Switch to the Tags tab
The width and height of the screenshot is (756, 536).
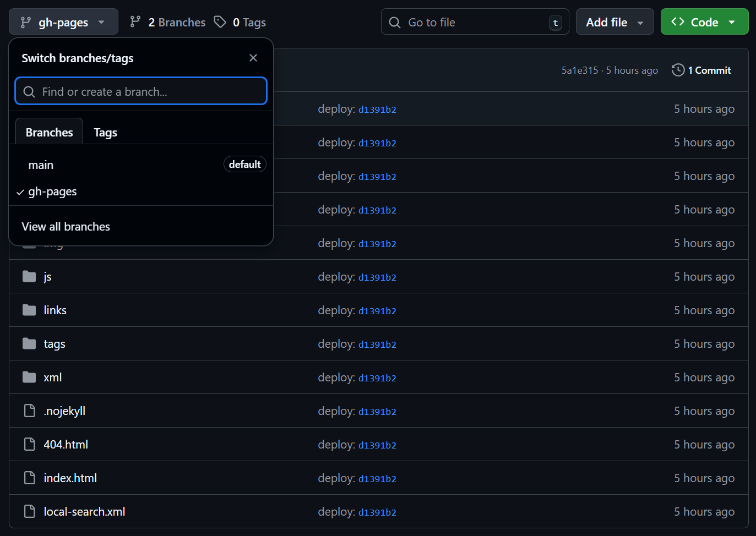pyautogui.click(x=105, y=133)
